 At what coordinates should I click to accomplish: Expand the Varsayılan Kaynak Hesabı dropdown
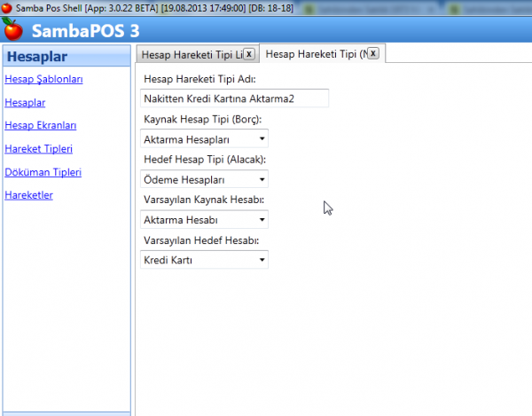(x=205, y=220)
